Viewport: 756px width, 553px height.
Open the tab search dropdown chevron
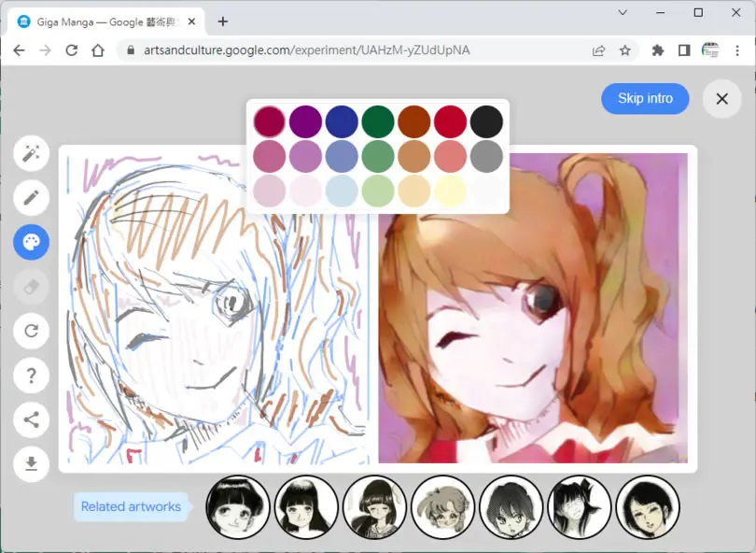pos(623,12)
